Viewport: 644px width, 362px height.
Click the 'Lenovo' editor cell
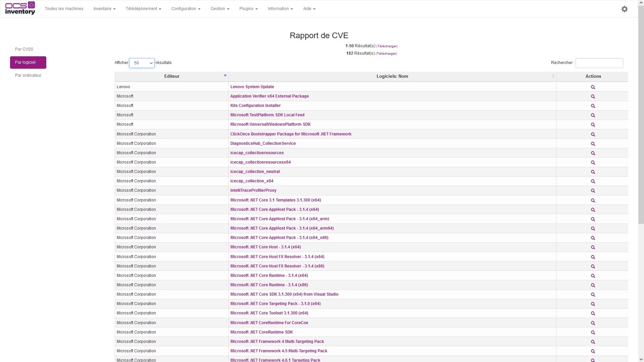[x=171, y=87]
